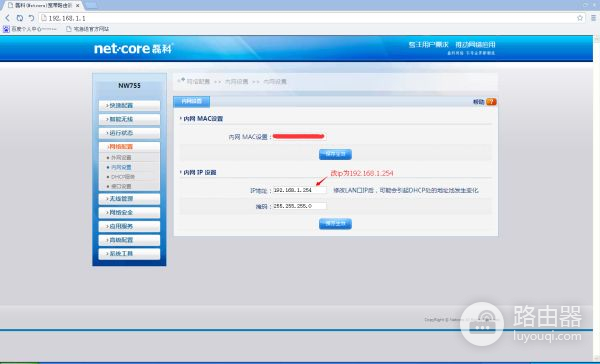The image size is (600, 364).
Task: Open the orange help question mark icon
Action: pos(491,102)
